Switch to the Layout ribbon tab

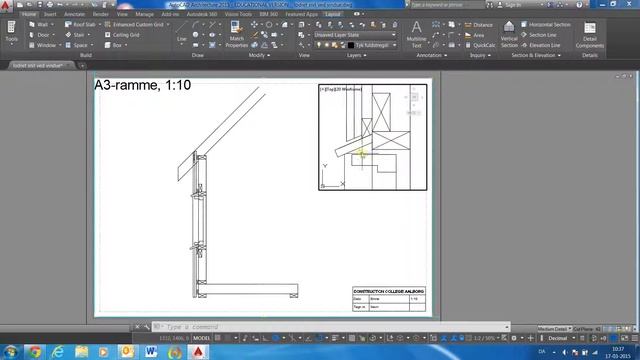[x=333, y=14]
